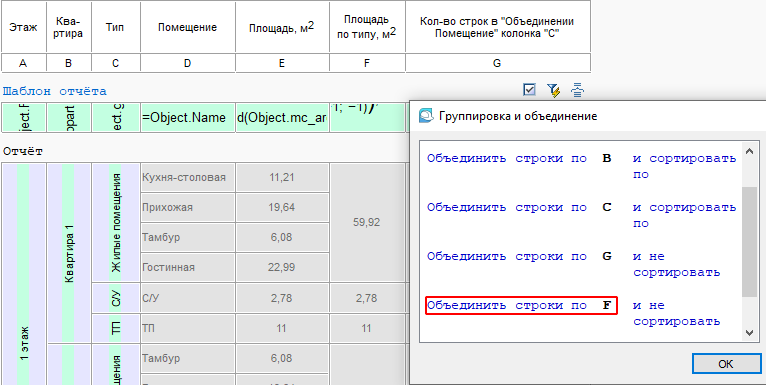Open the filter with lightning icon
766x385 pixels.
[x=553, y=90]
